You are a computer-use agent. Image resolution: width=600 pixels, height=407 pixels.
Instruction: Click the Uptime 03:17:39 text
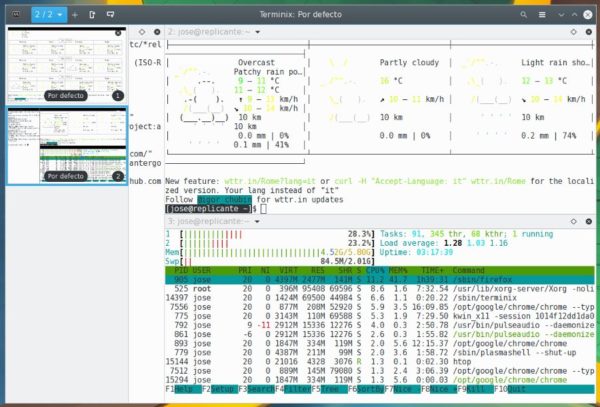[416, 252]
